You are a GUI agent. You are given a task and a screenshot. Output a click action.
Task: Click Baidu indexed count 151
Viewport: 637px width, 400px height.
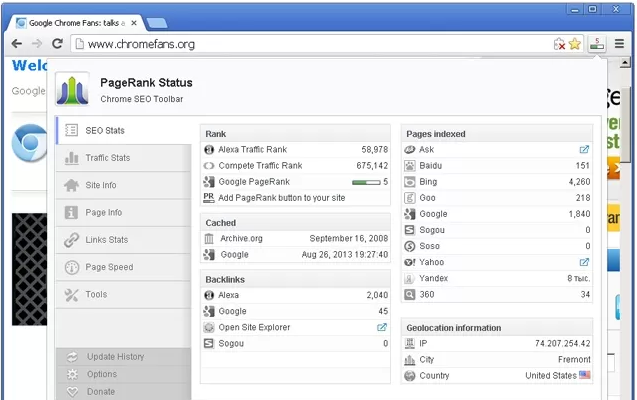(583, 166)
